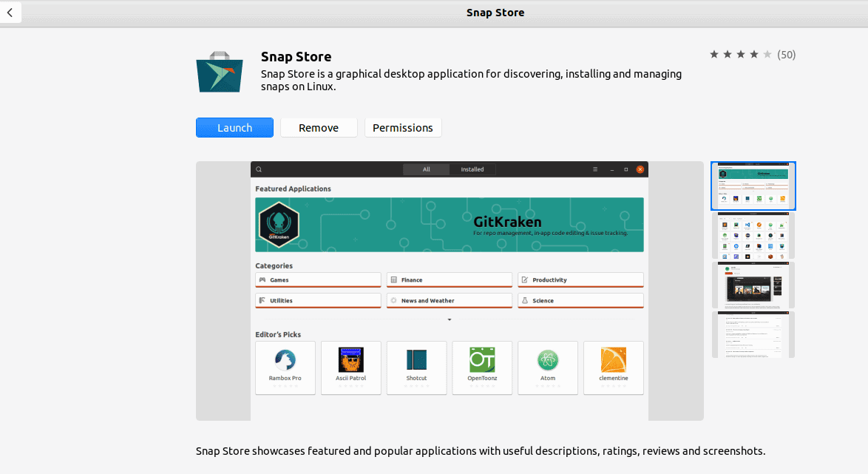
Task: Click the Productivity pencil icon
Action: (525, 280)
